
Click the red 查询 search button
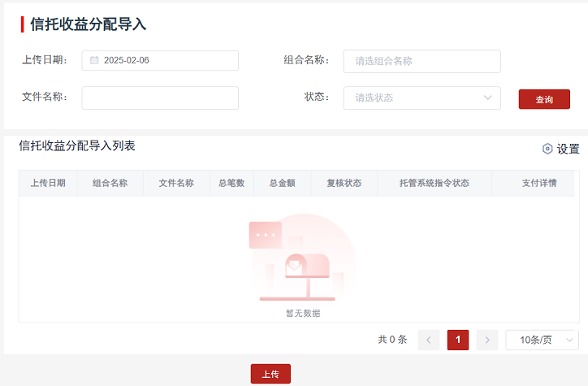[x=544, y=99]
